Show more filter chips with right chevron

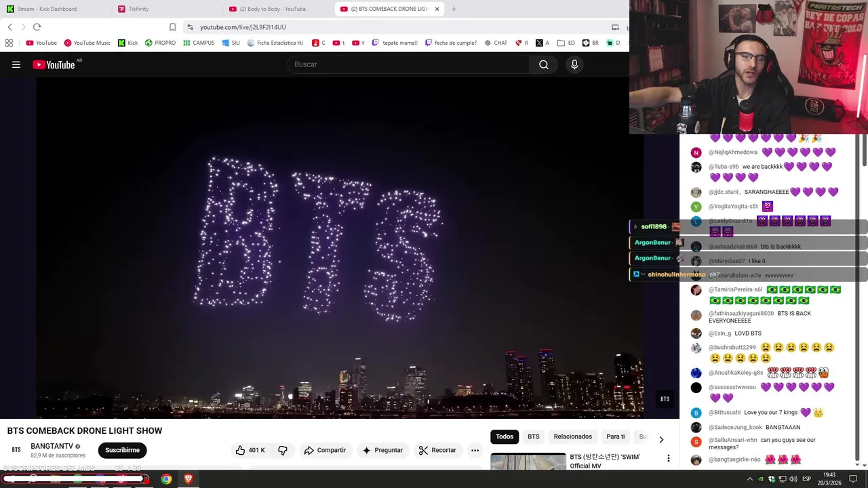click(x=661, y=439)
